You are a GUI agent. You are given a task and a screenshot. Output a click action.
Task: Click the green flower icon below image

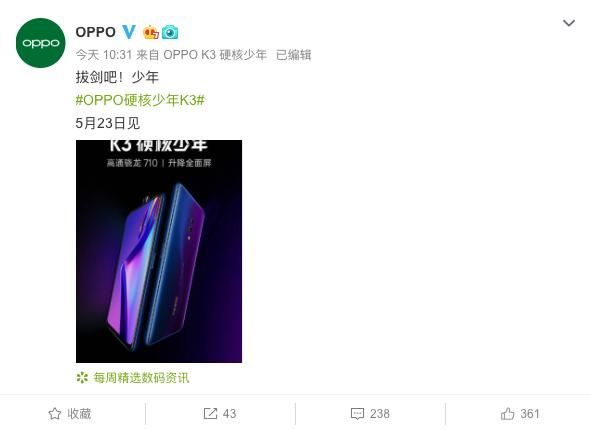click(x=82, y=378)
